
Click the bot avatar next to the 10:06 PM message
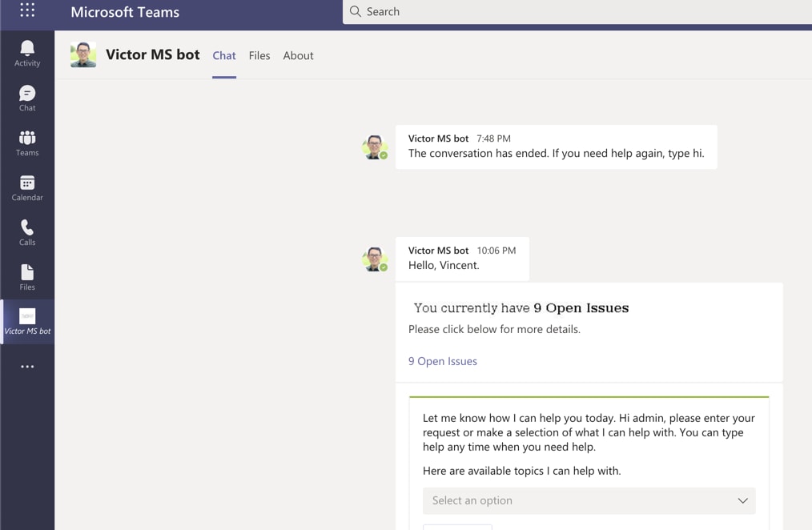click(x=374, y=259)
